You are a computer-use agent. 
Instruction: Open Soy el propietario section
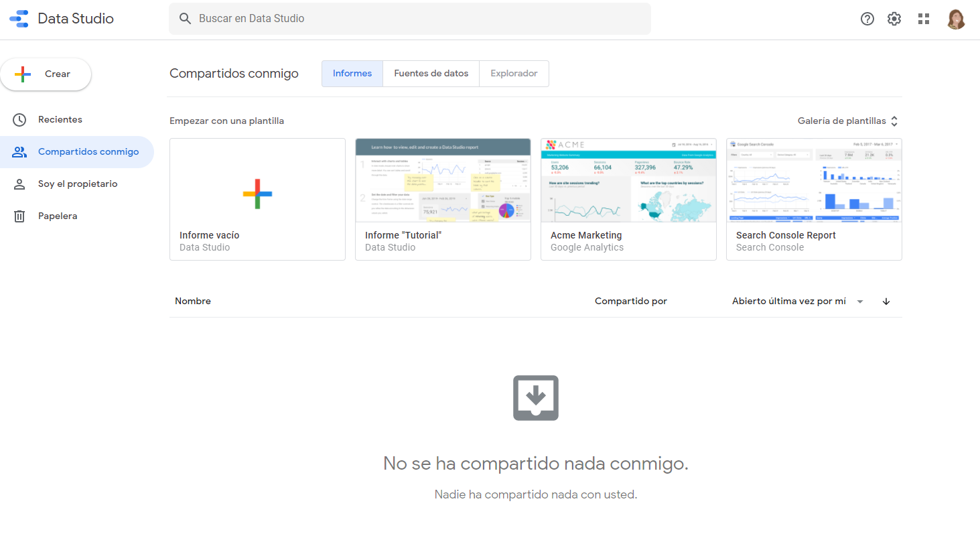pos(77,184)
